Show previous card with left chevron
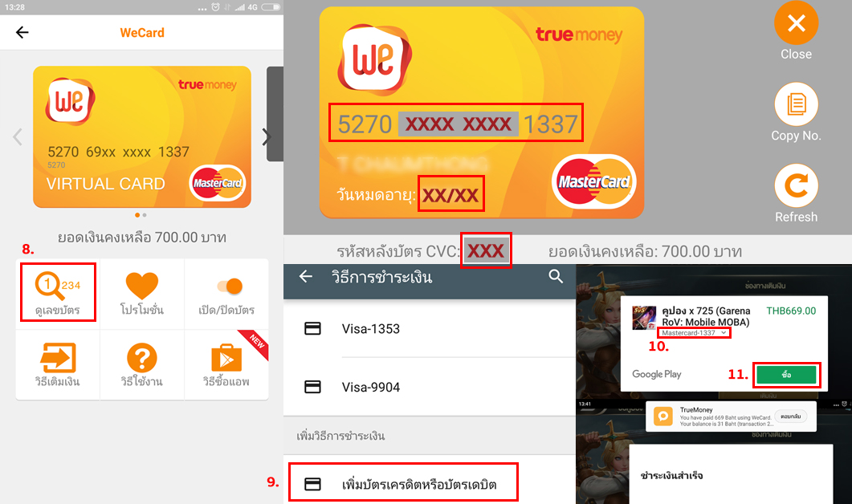852x504 pixels. click(18, 137)
